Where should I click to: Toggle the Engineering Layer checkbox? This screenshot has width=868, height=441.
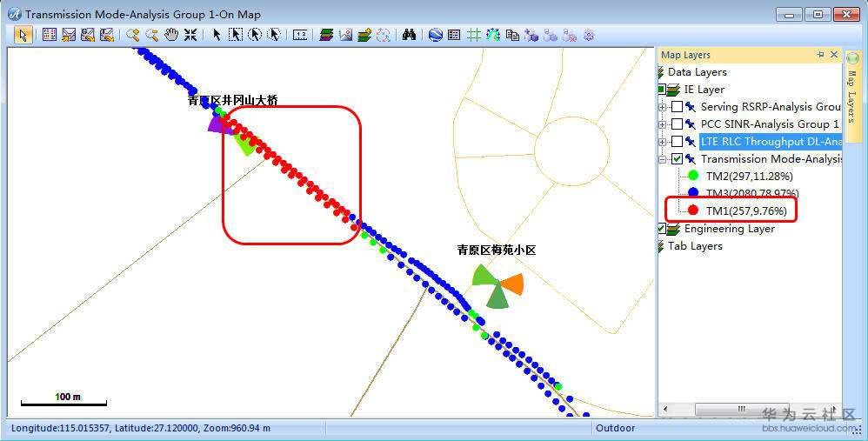[661, 229]
